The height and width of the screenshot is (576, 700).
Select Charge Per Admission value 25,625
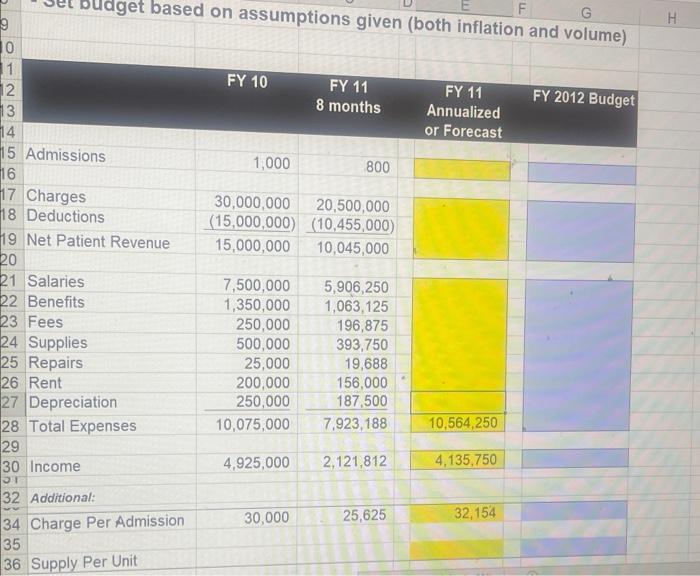coord(364,515)
